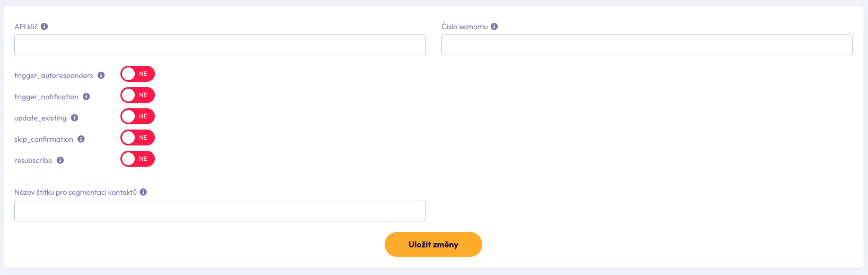Enable the skip_confirmation toggle
This screenshot has height=275, width=868.
tap(137, 138)
